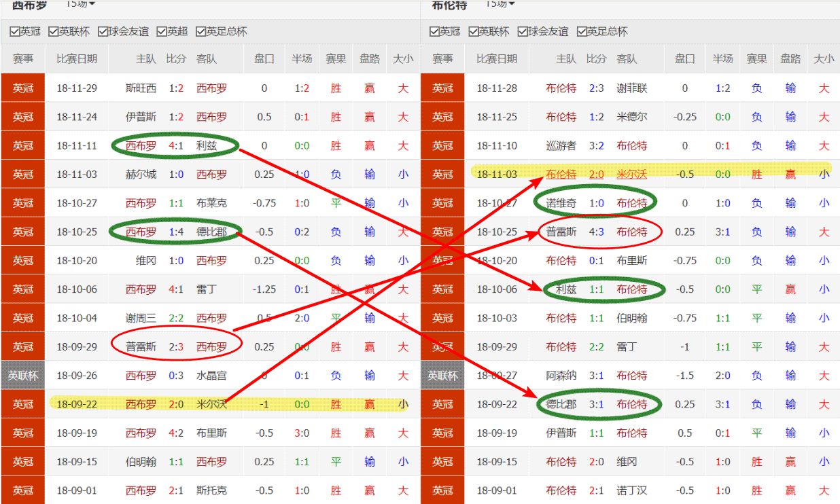Click gray 英联杯 badge in 西布罗 table
This screenshot has height=504, width=840.
pyautogui.click(x=22, y=376)
